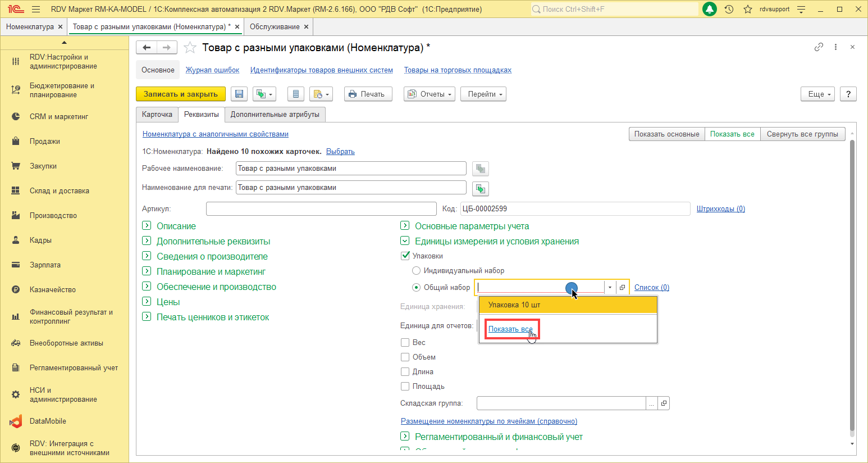Open the history clock icon in title bar
Viewport: 868px width, 463px height.
point(729,9)
